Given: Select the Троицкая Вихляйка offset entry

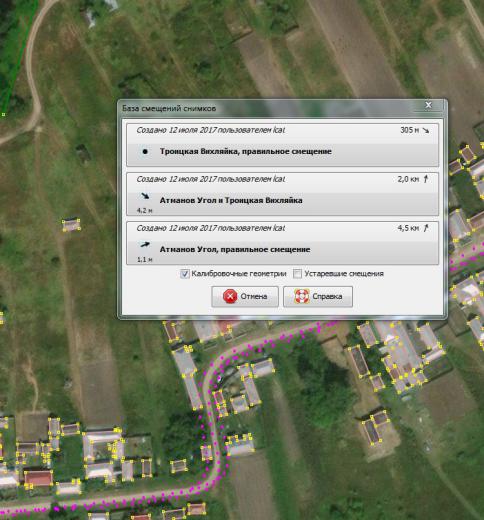Looking at the screenshot, I should coord(282,145).
